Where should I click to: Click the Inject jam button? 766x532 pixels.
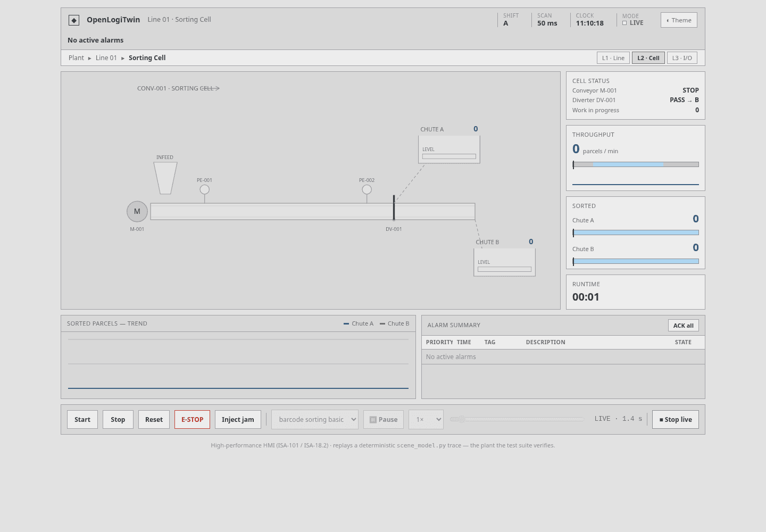238,419
